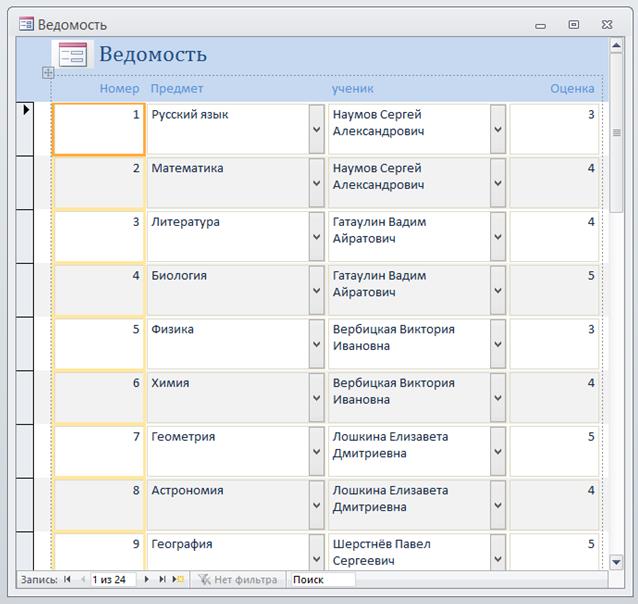Select record 2 via its record selector

pos(25,183)
